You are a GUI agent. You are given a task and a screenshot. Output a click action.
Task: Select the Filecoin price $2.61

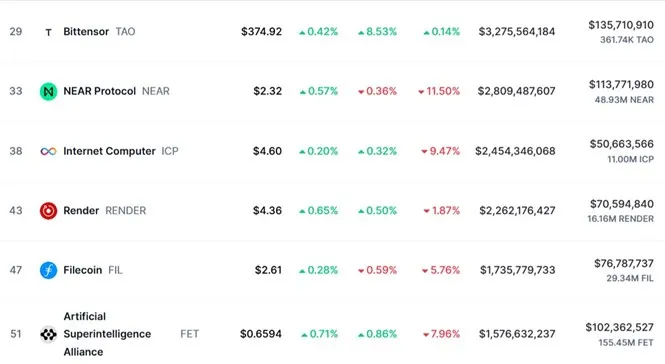point(268,270)
